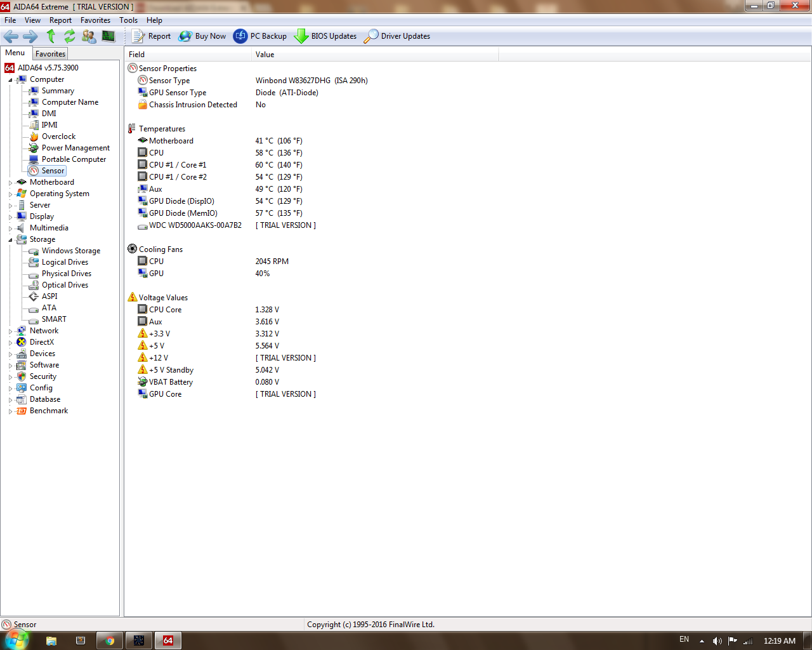Viewport: 812px width, 650px height.
Task: Select Physical Drives in the tree
Action: pyautogui.click(x=67, y=274)
